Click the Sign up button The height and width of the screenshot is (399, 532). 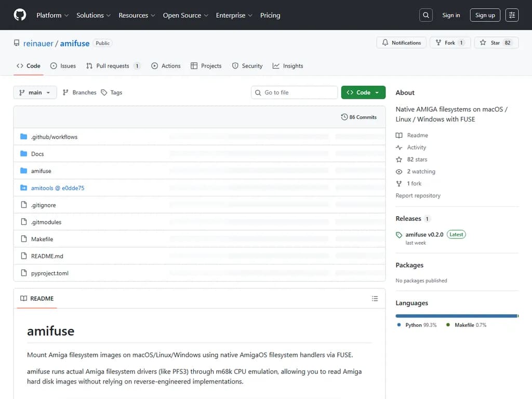pyautogui.click(x=485, y=15)
